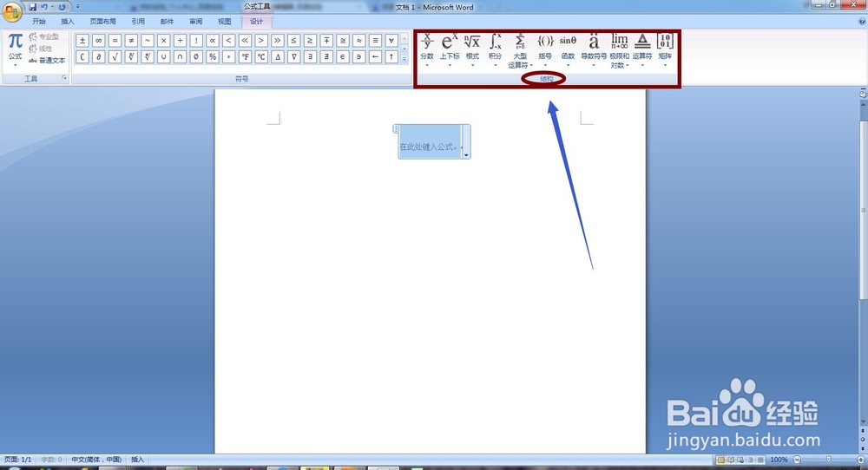Select the Design (设计) equation tools tab
This screenshot has height=470, width=868.
pos(256,22)
